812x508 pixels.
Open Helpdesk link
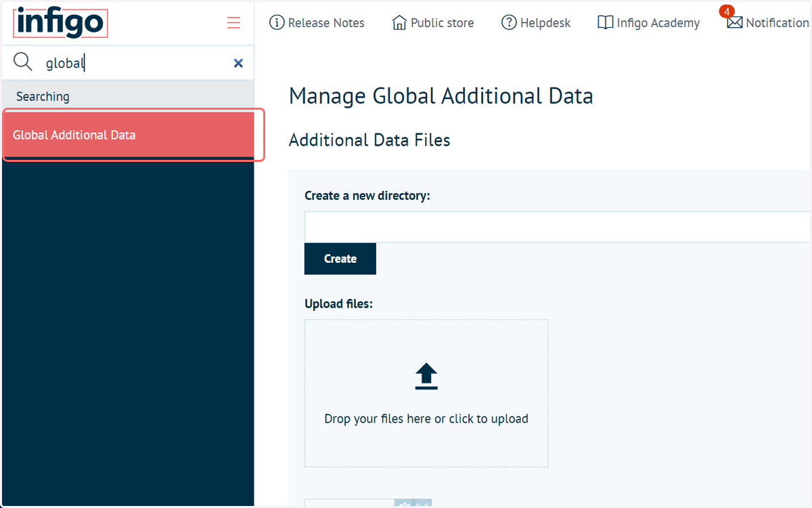tap(536, 23)
